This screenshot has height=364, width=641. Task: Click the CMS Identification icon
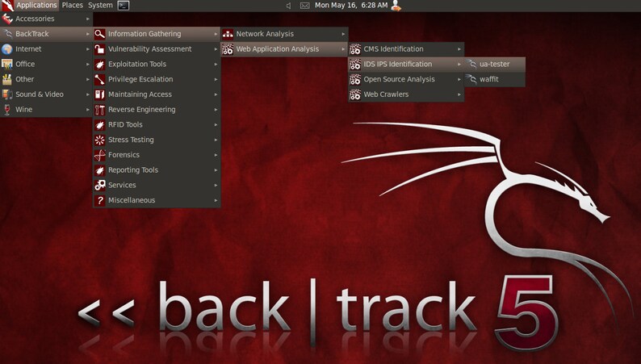pyautogui.click(x=355, y=49)
